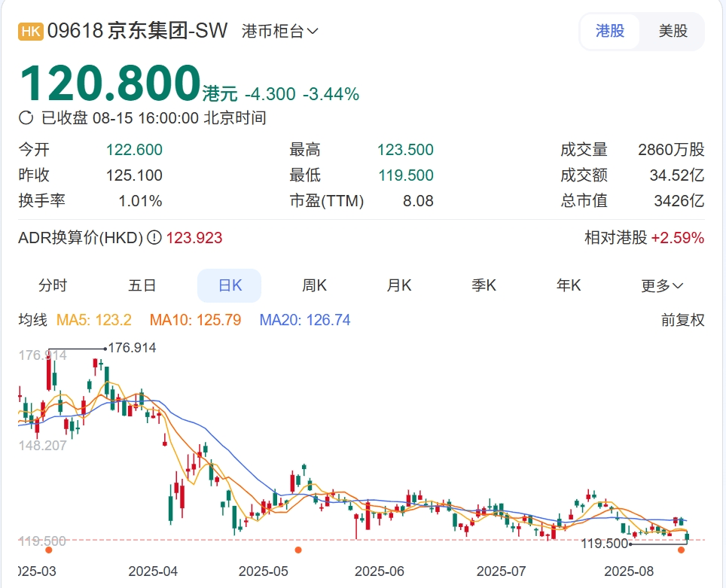
Task: Click the orange event dot under 2025-05
Action: point(297,550)
